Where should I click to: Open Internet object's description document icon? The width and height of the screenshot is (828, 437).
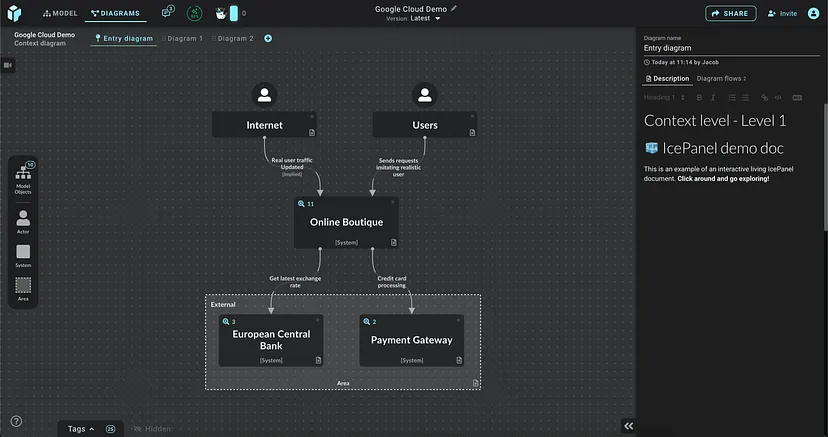tap(312, 132)
